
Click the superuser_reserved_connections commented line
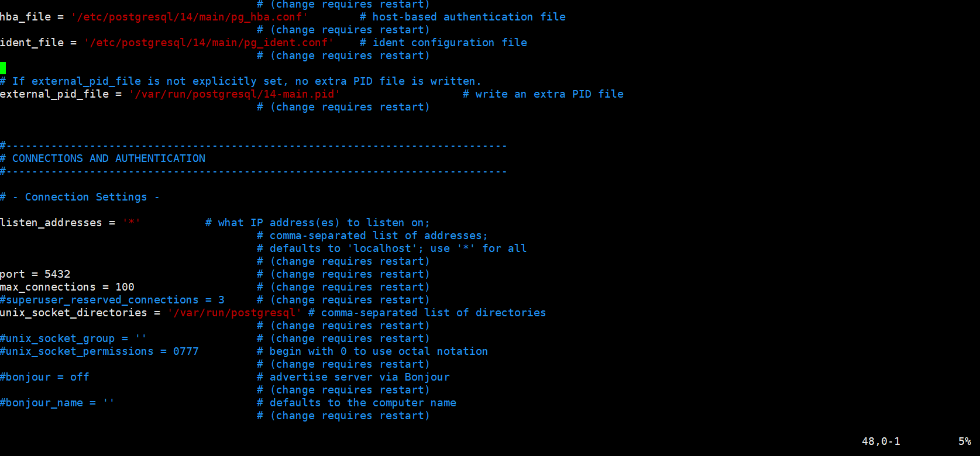[112, 300]
